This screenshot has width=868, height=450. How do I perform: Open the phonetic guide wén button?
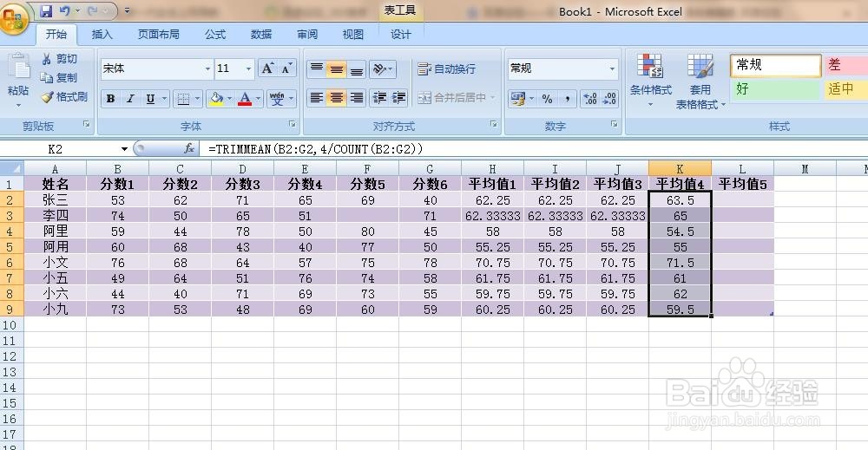pos(277,98)
